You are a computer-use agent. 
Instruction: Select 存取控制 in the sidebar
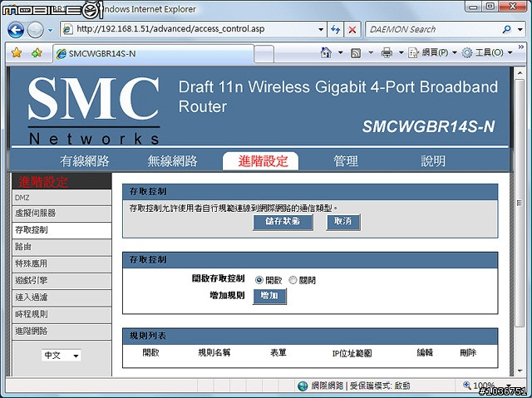point(62,230)
